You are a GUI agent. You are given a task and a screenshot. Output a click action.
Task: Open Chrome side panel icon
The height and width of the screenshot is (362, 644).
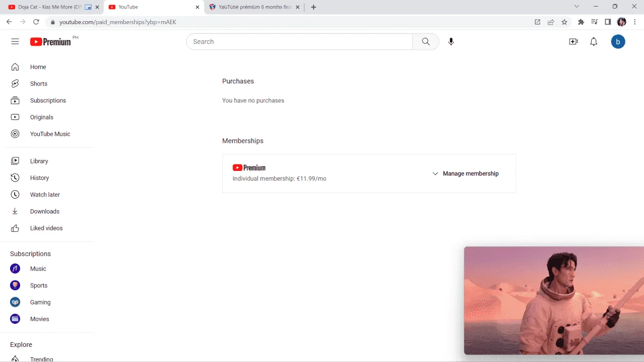pos(608,22)
